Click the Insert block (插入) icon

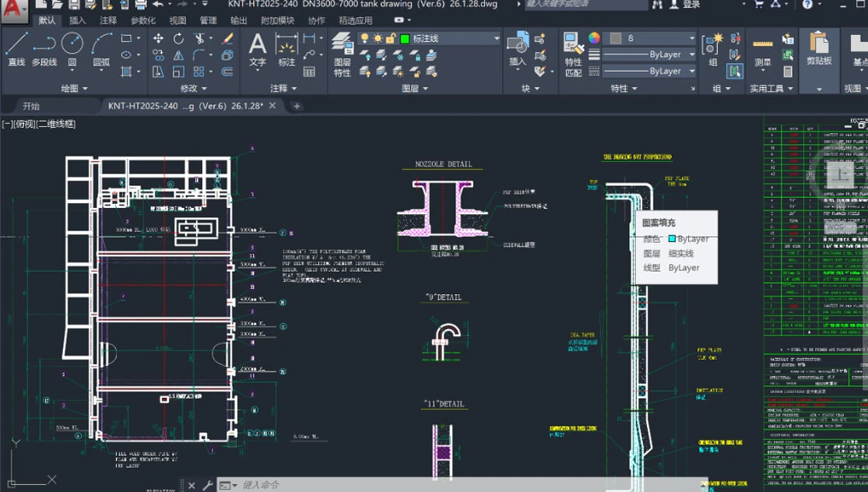(518, 49)
